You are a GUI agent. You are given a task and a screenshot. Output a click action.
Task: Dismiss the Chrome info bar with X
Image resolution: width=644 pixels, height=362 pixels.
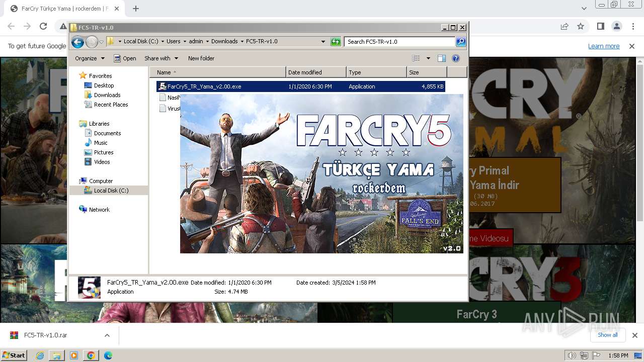click(632, 46)
